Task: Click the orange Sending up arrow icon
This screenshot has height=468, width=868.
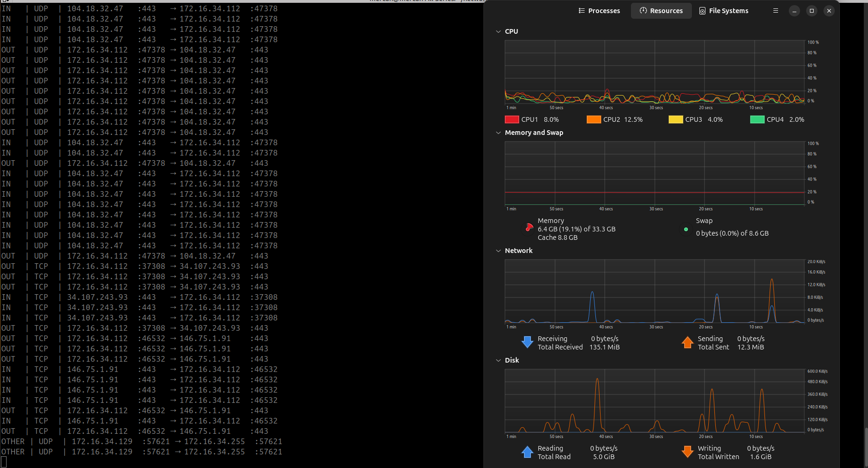Action: click(687, 342)
